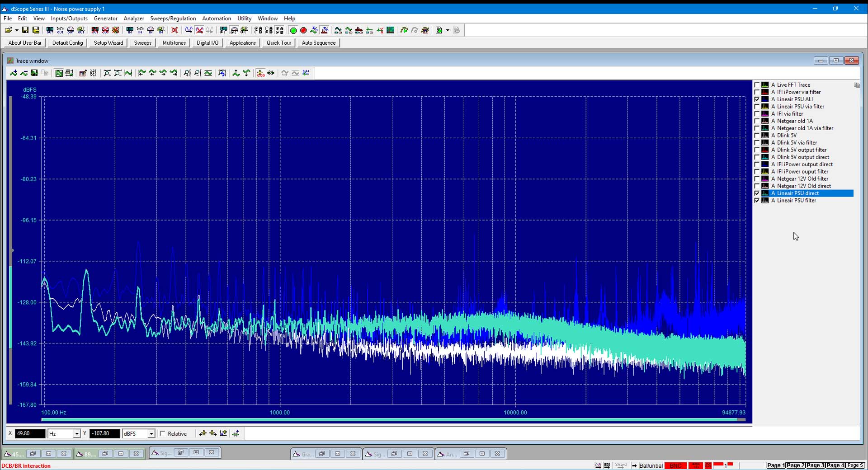
Task: Open trace calendar/settings table icon
Action: point(83,73)
